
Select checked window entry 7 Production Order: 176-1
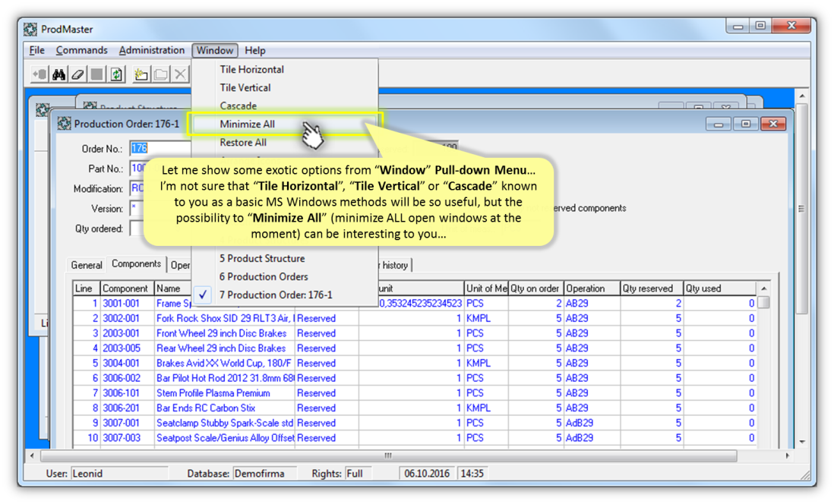coord(276,295)
